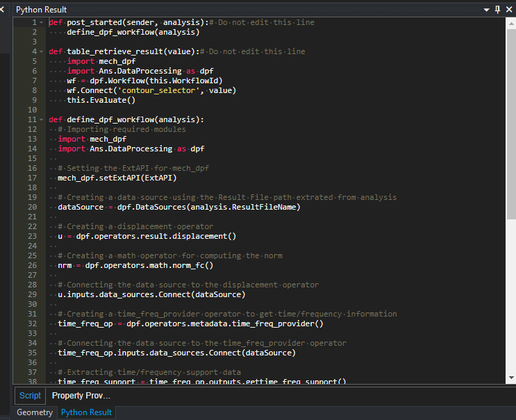Click comment '# Creating a displacement operator'
This screenshot has width=516, height=420.
135,226
